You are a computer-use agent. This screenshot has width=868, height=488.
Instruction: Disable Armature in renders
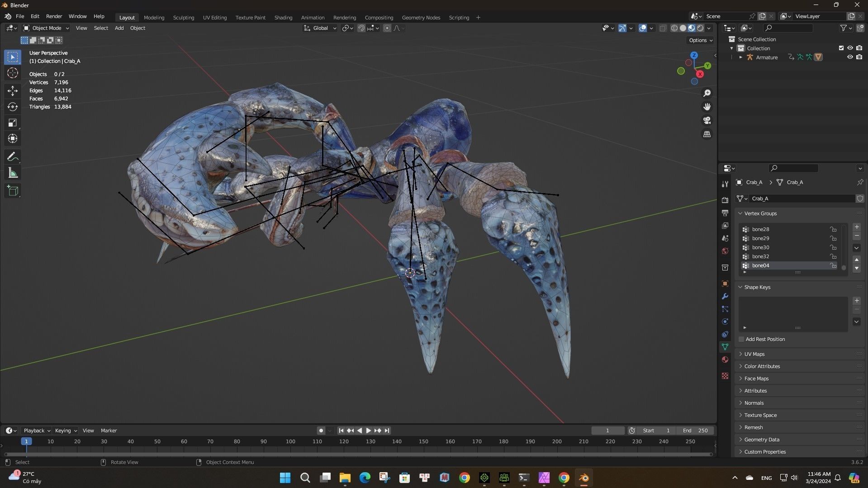[859, 57]
